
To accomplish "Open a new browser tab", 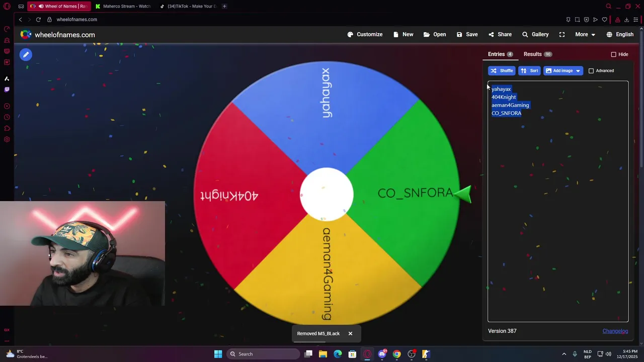I will pos(224,6).
